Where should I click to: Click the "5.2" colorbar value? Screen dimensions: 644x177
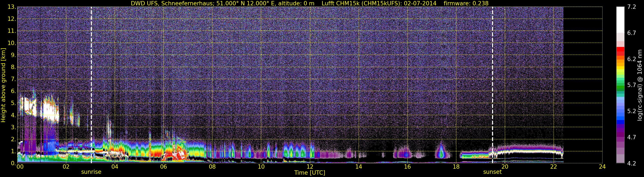click(x=632, y=111)
